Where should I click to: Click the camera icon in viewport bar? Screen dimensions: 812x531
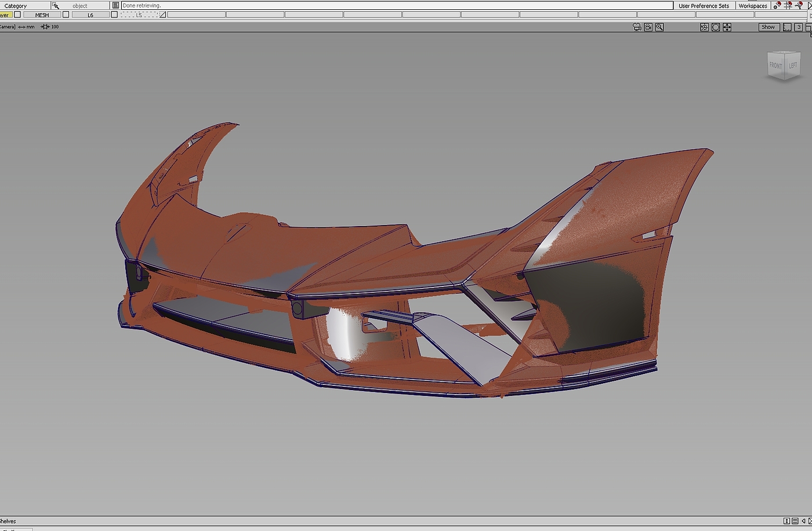point(637,27)
